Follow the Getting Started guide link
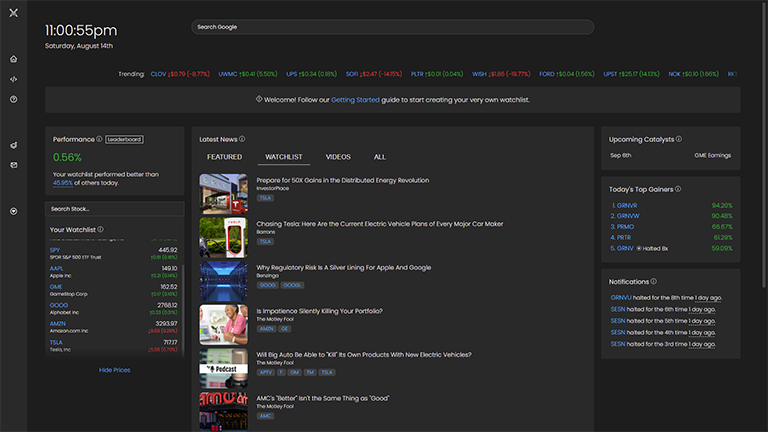 [x=355, y=100]
